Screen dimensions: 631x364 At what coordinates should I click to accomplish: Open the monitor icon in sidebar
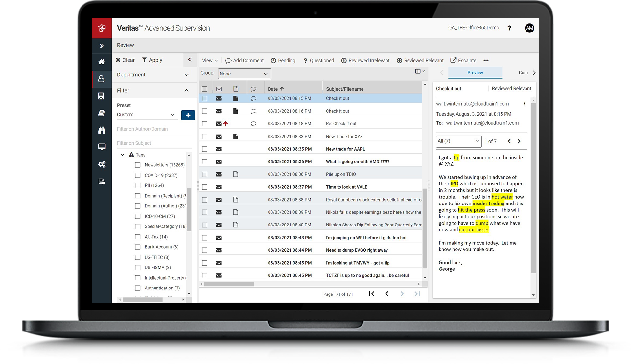click(x=102, y=147)
